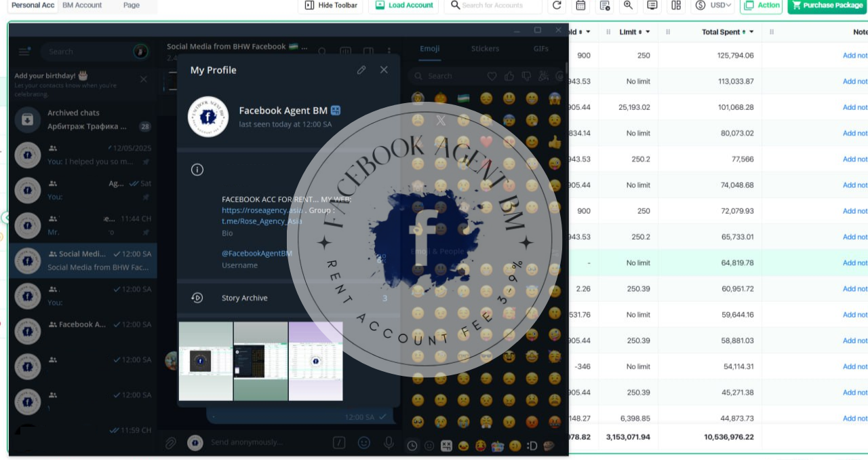Click the Action button
Viewport: 868px width, 460px height.
762,5
